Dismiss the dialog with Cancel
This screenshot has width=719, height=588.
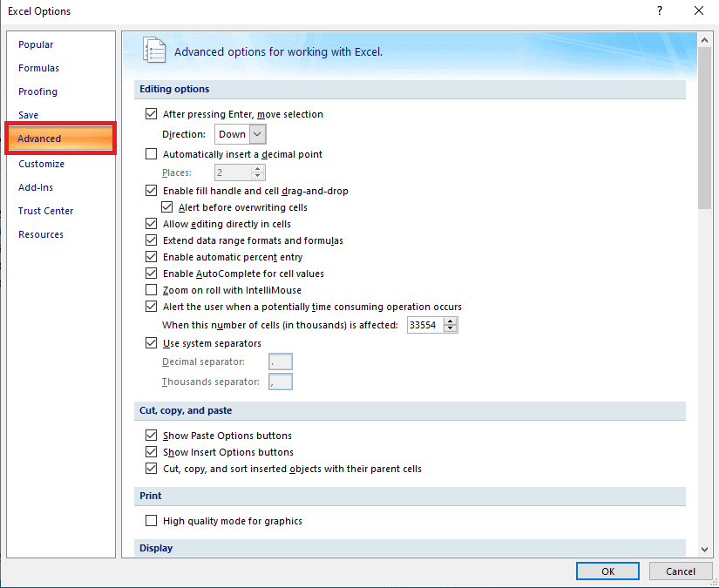click(681, 571)
